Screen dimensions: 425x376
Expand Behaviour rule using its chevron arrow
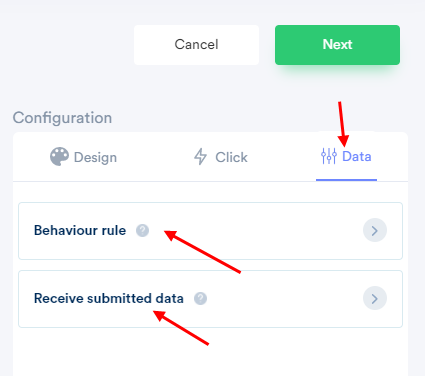(375, 230)
